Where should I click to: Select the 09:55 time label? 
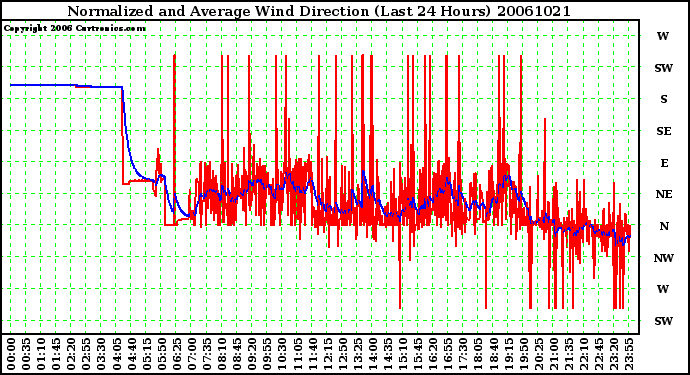tap(267, 354)
